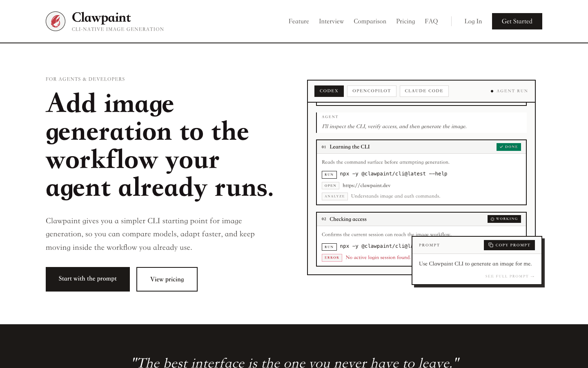
Task: Click the 'Understands image and auth commands' text
Action: click(396, 196)
